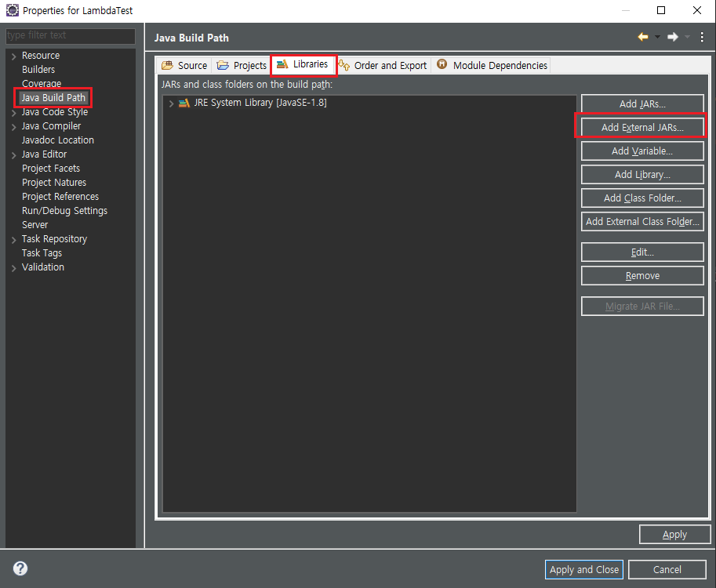Select Coverage in the properties tree

pos(42,84)
